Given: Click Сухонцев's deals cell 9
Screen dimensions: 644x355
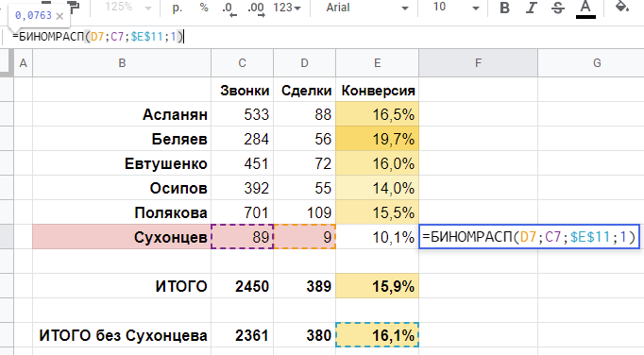Looking at the screenshot, I should [x=304, y=237].
